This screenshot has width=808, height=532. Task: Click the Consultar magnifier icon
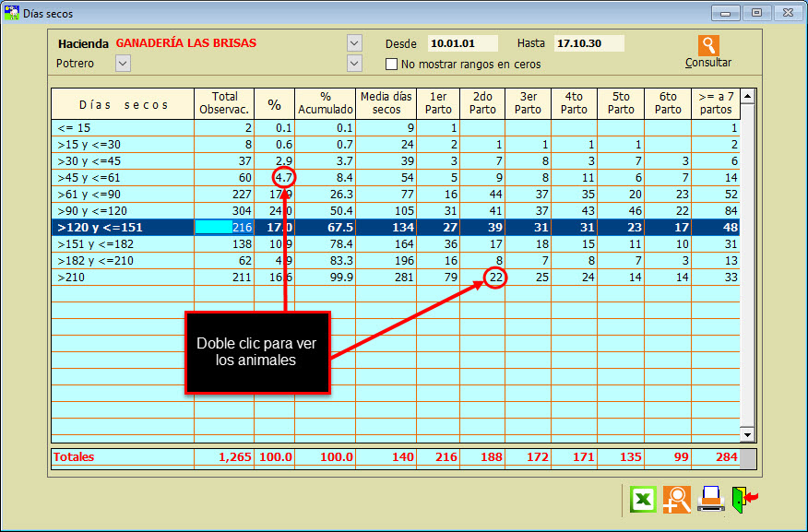[708, 45]
